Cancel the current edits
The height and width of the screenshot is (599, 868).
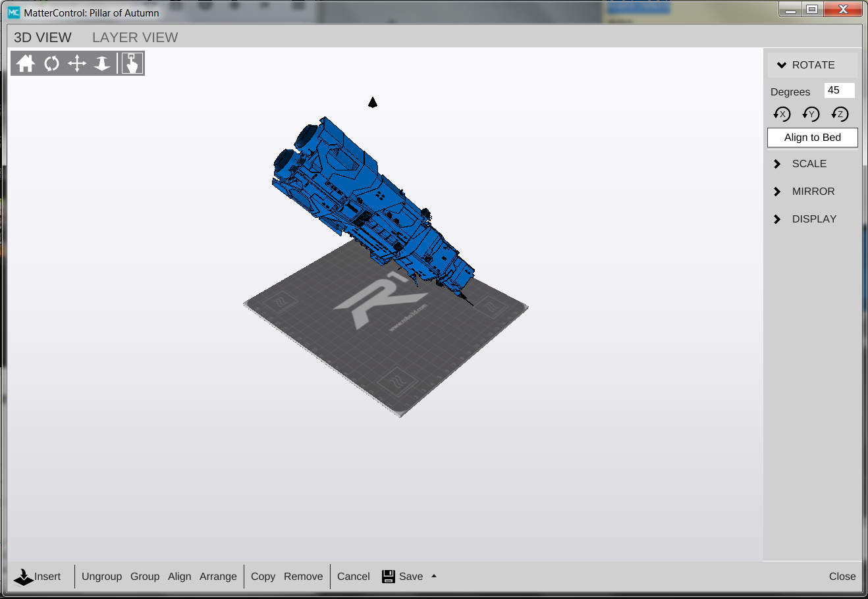[x=354, y=577]
